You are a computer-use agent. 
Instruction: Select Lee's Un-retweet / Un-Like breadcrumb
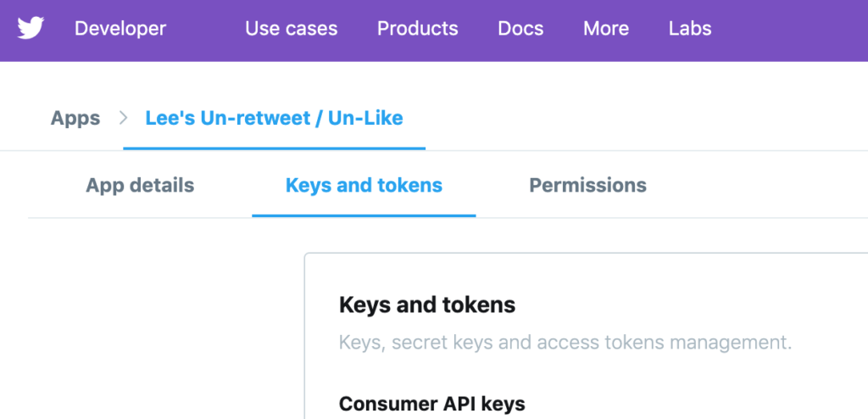tap(274, 118)
